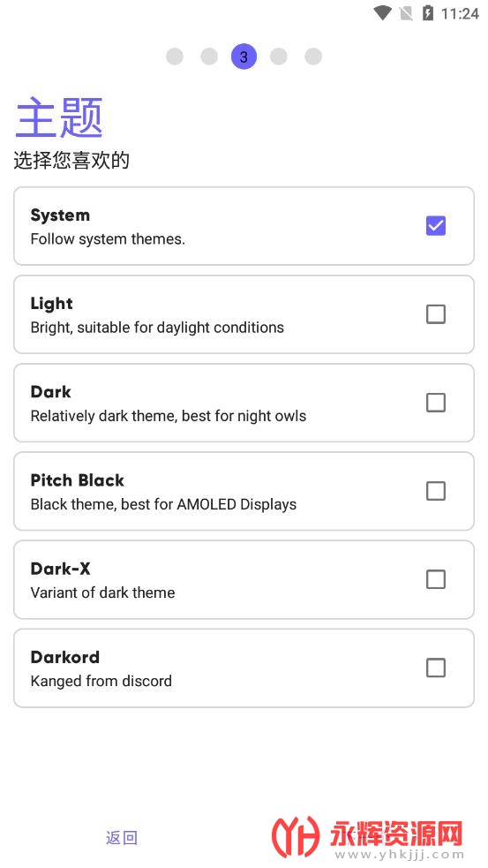Tap the no-SIM status icon
Image resolution: width=488 pixels, height=868 pixels.
[x=406, y=13]
